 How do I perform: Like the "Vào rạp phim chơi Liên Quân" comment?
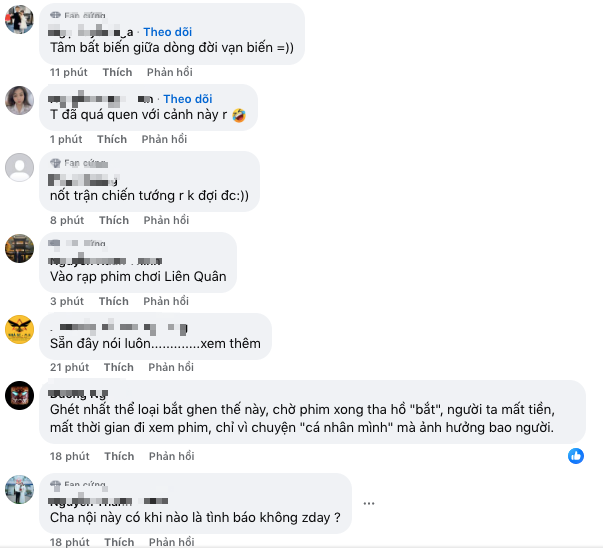point(113,301)
